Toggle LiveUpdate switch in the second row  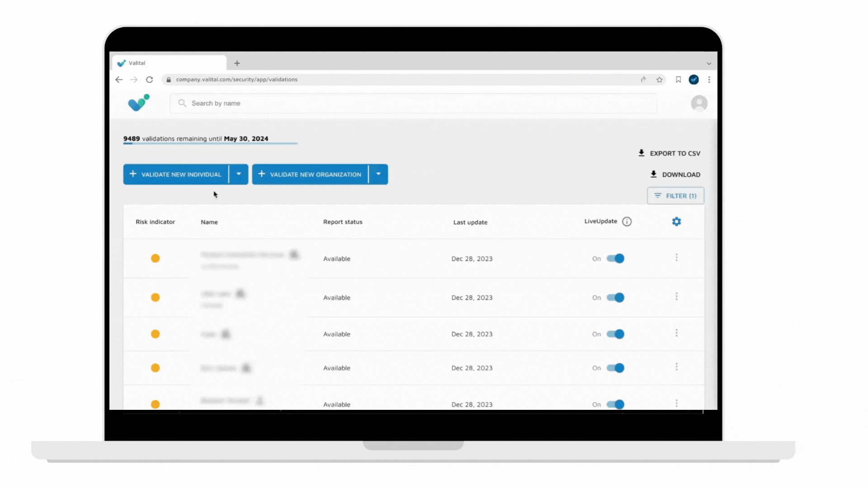[x=615, y=297]
